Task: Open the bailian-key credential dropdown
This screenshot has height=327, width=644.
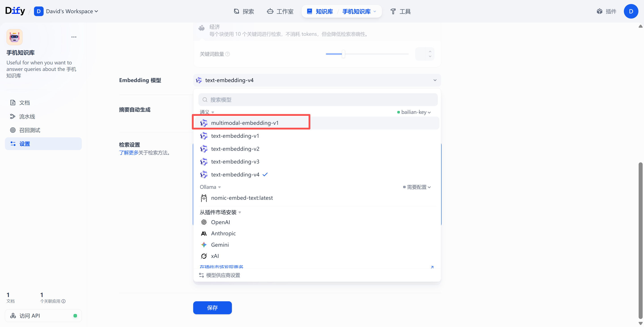Action: click(415, 112)
